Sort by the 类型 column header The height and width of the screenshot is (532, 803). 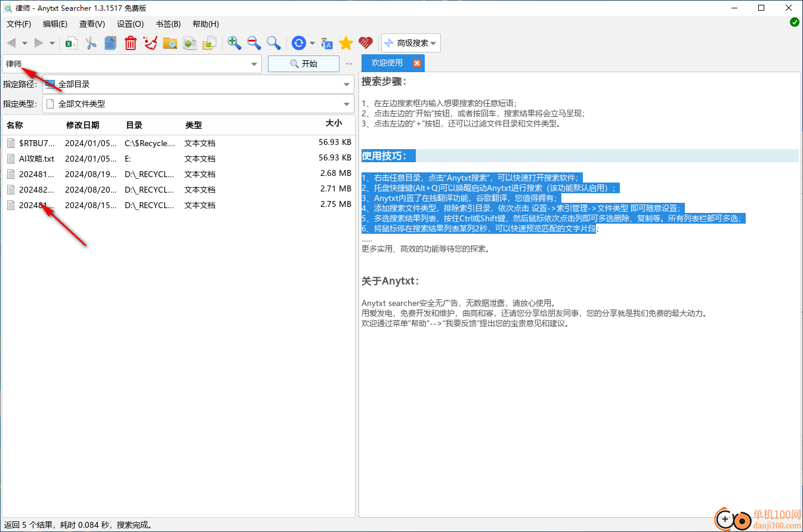click(x=193, y=125)
